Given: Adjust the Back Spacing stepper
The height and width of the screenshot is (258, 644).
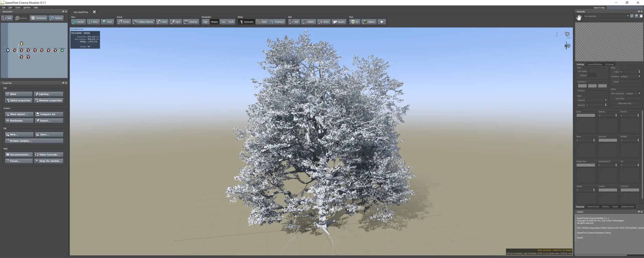Looking at the screenshot, I should [x=606, y=105].
